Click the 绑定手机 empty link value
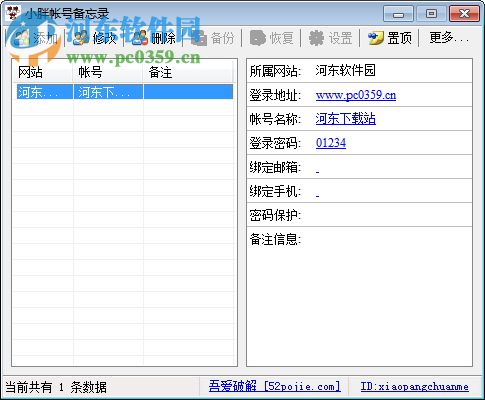This screenshot has width=485, height=400. [317, 195]
